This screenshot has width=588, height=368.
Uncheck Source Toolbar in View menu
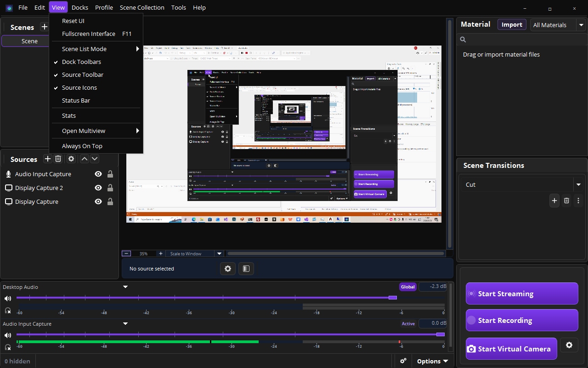click(x=96, y=75)
